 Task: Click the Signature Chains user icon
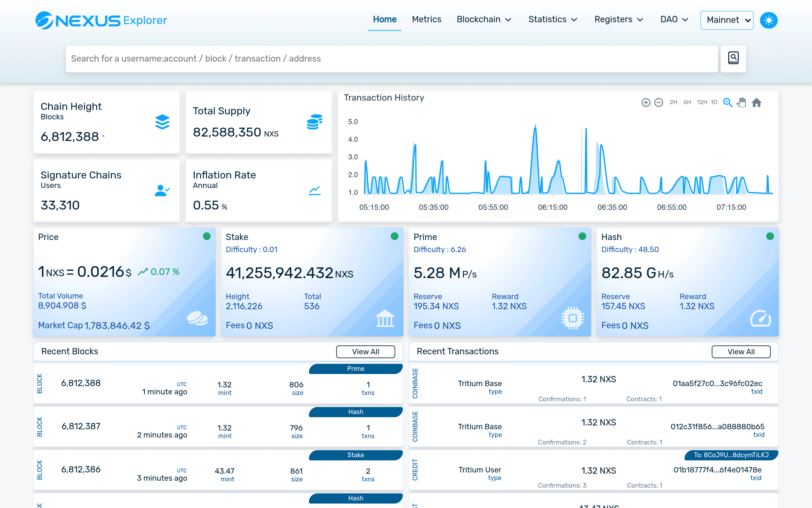pos(162,190)
